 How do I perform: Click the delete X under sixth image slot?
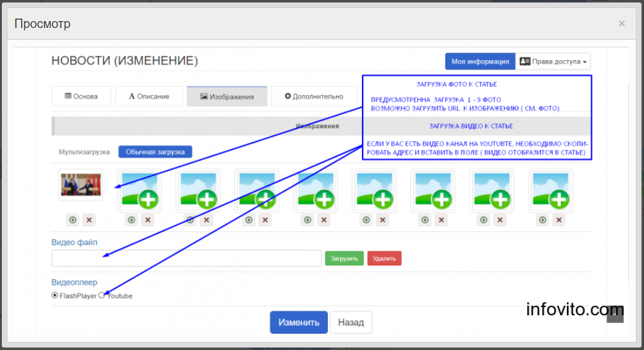click(383, 220)
